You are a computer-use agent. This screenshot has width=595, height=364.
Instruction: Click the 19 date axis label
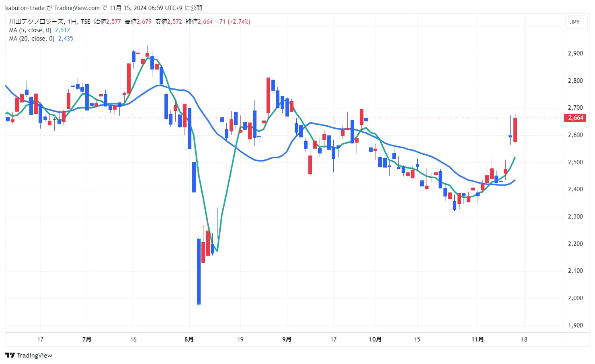click(x=240, y=339)
